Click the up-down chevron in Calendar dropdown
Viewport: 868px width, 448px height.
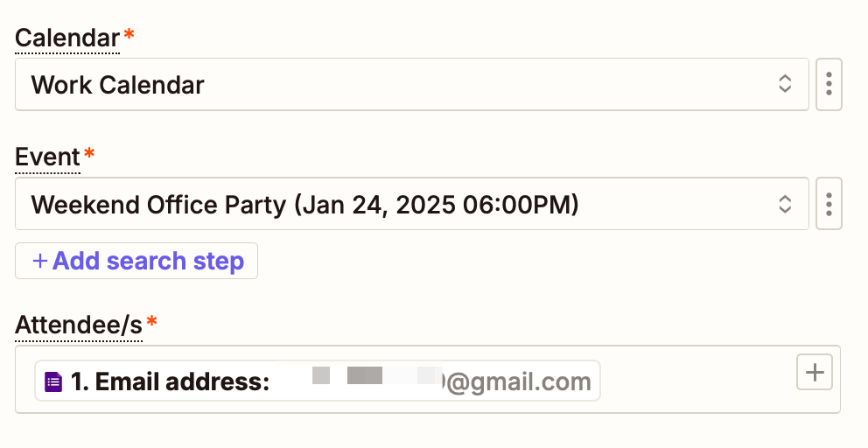pos(785,84)
